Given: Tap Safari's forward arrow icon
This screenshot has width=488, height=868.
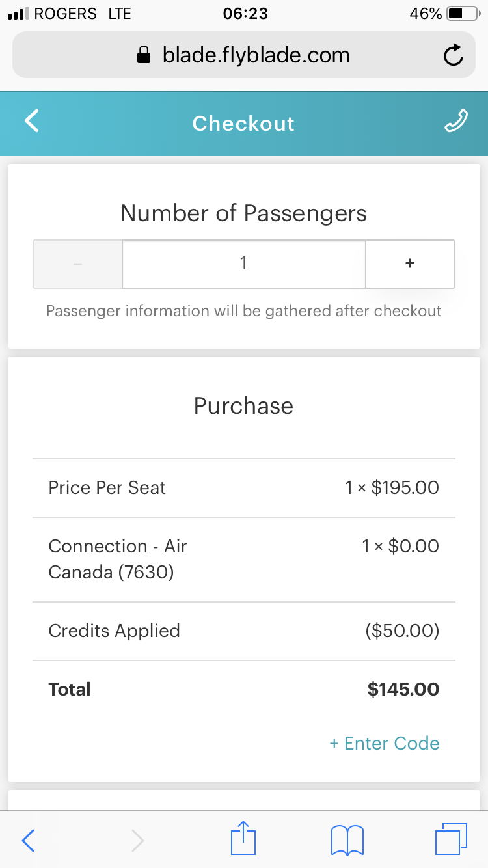Looking at the screenshot, I should (137, 841).
